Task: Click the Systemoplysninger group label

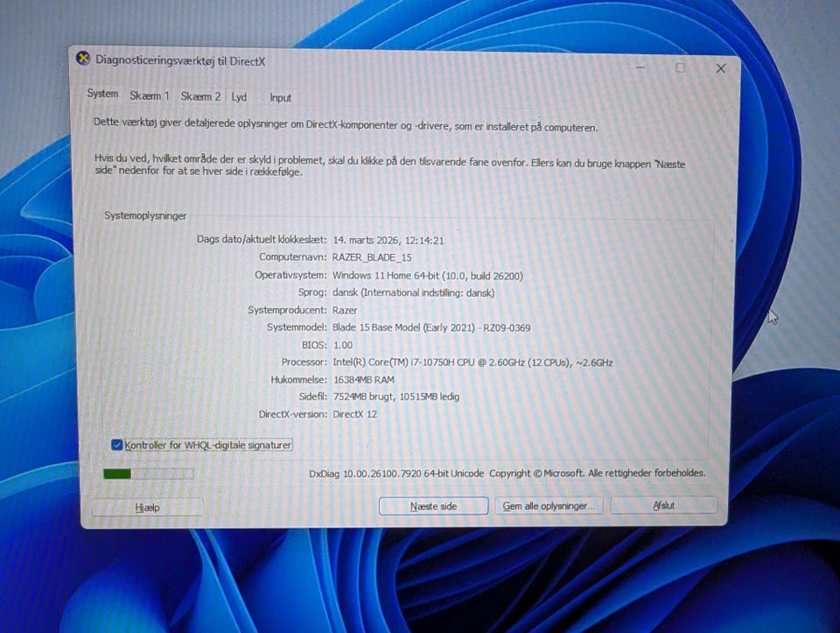Action: pos(145,215)
